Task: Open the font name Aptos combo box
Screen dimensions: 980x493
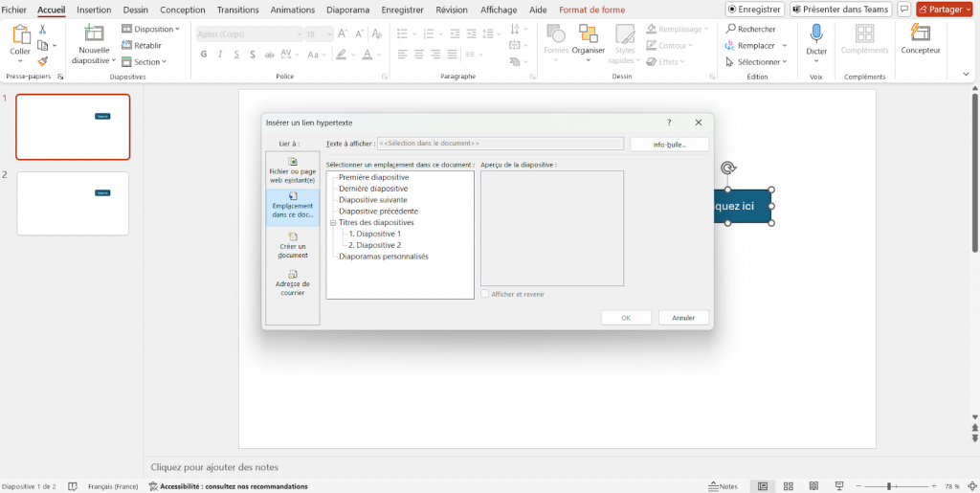Action: point(250,34)
